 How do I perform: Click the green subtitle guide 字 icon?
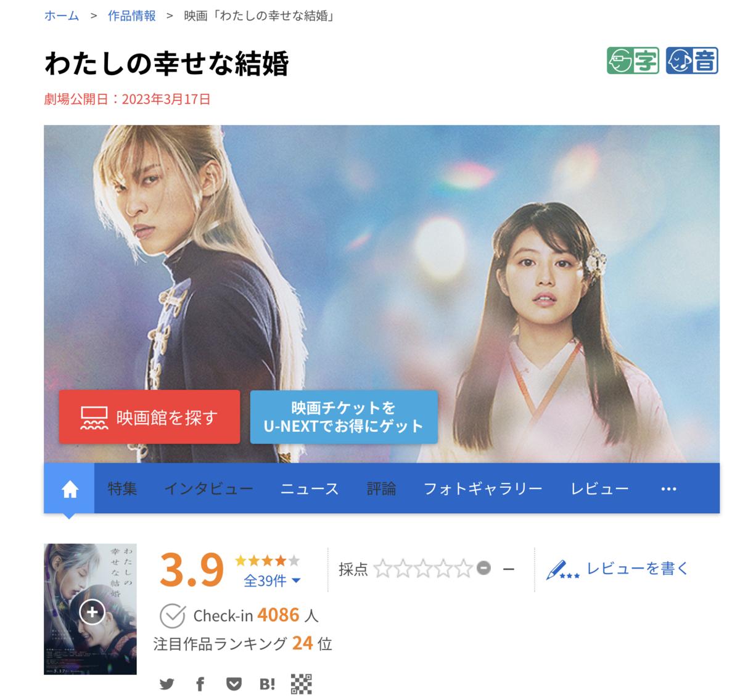(x=633, y=60)
